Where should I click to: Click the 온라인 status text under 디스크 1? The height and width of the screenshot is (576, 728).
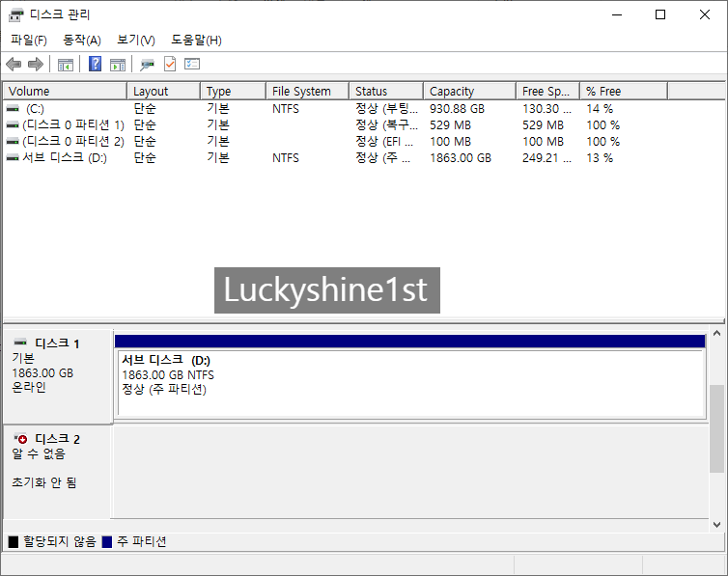(29, 387)
